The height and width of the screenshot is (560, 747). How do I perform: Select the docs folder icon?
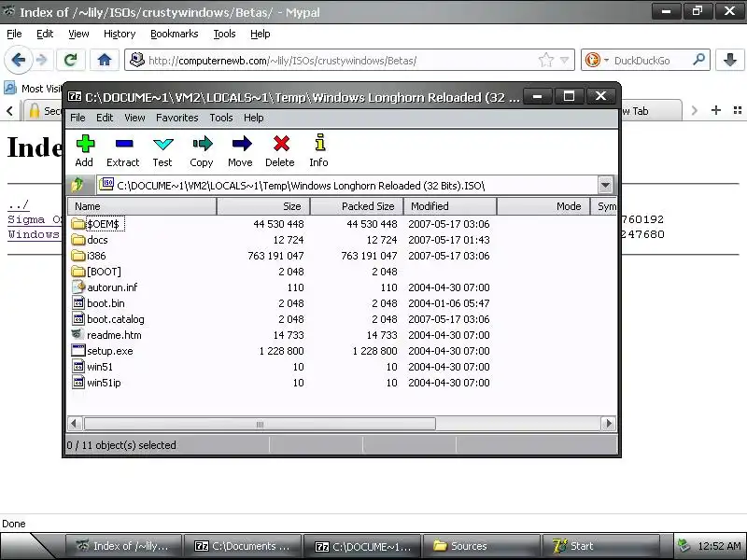[78, 240]
